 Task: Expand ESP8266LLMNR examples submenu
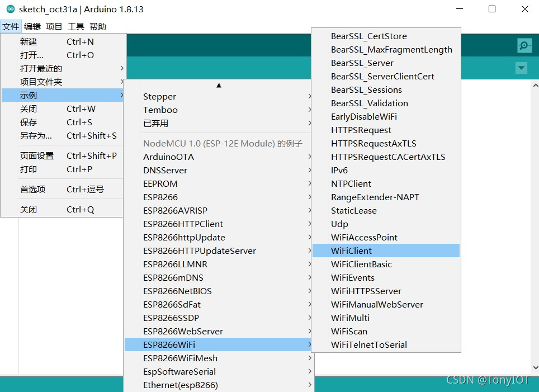(x=218, y=264)
